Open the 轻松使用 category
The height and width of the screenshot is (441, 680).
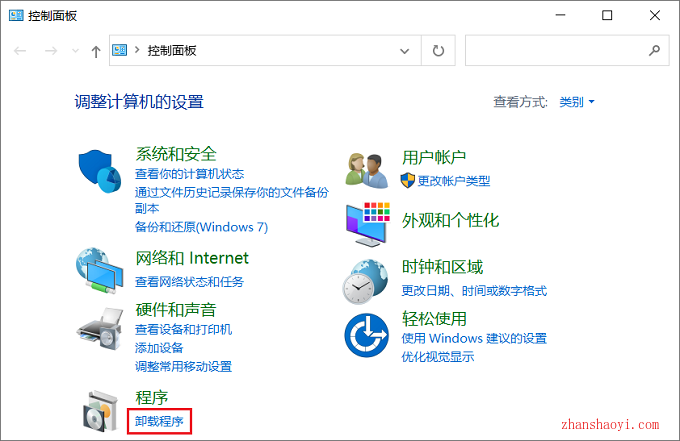tap(434, 319)
